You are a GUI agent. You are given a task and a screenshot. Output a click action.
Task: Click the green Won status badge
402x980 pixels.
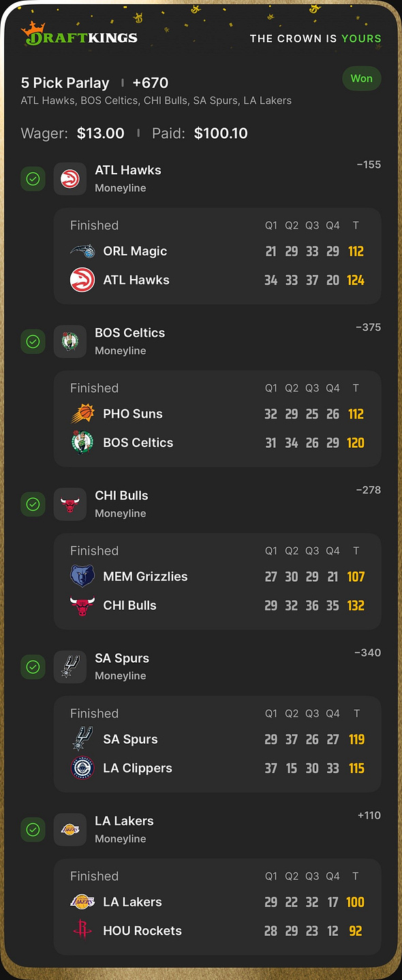(x=362, y=78)
